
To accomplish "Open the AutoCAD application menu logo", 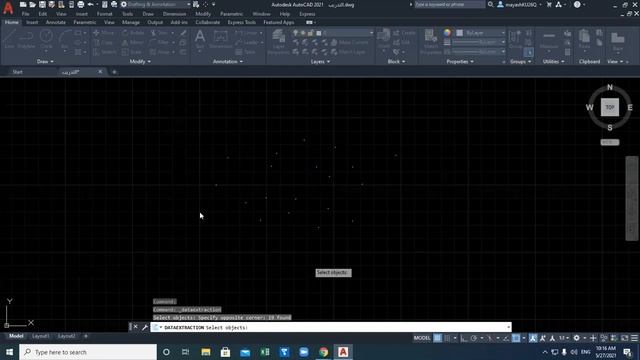I will click(x=8, y=8).
